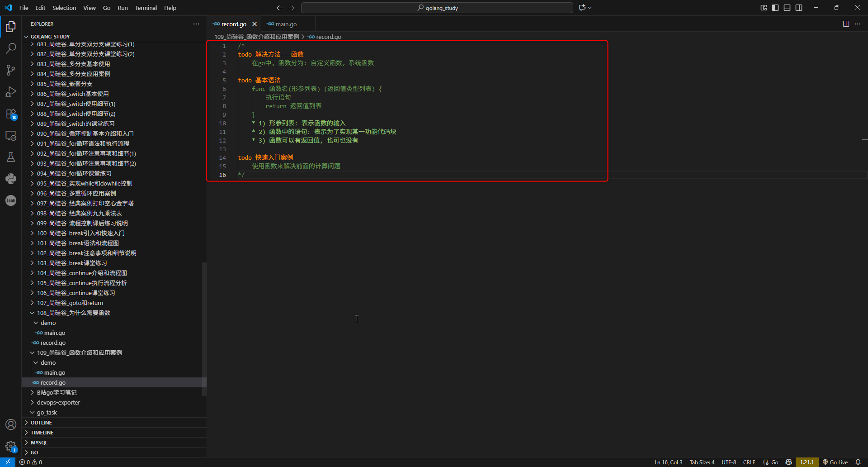Open the File menu
The height and width of the screenshot is (467, 868).
(24, 8)
